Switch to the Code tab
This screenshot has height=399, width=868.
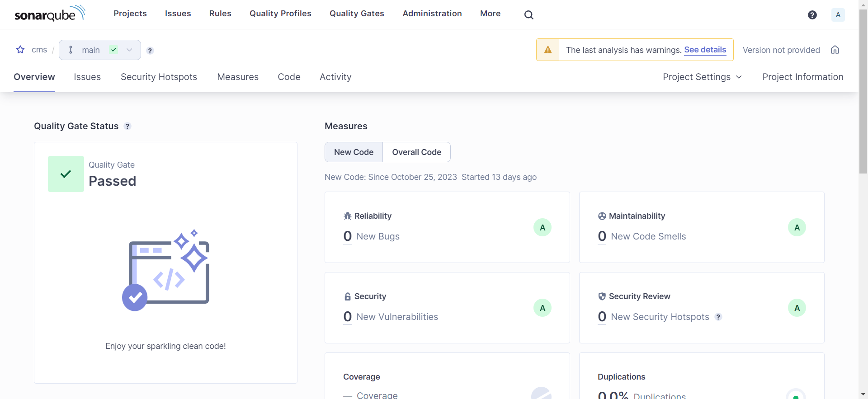click(289, 77)
